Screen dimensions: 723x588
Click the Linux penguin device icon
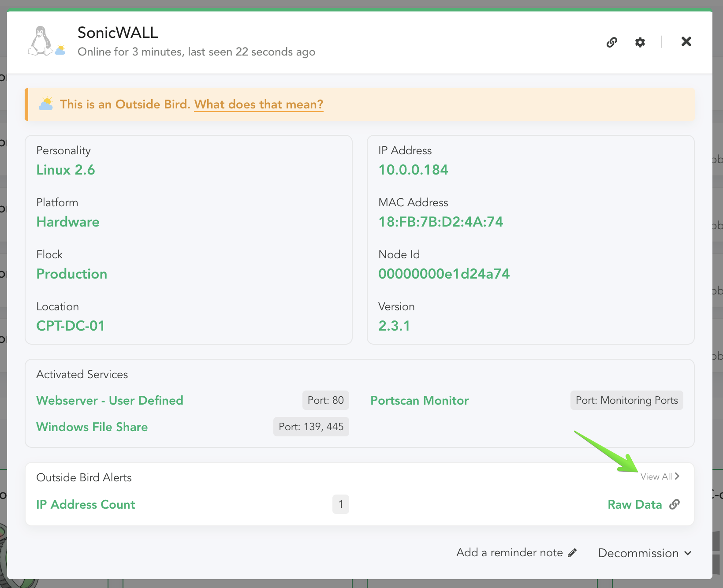click(x=41, y=41)
